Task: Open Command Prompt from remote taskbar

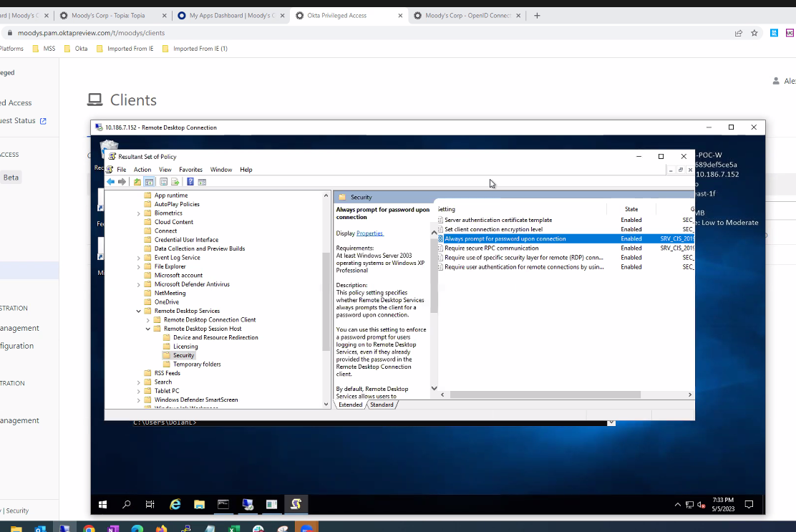Action: [x=223, y=504]
